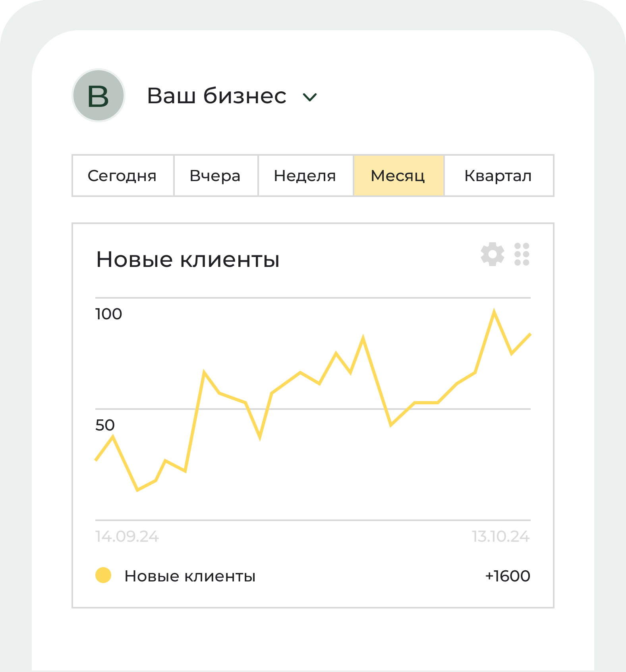This screenshot has width=626, height=672.
Task: Click the 'Новые клиенты' widget title
Action: pos(188,260)
